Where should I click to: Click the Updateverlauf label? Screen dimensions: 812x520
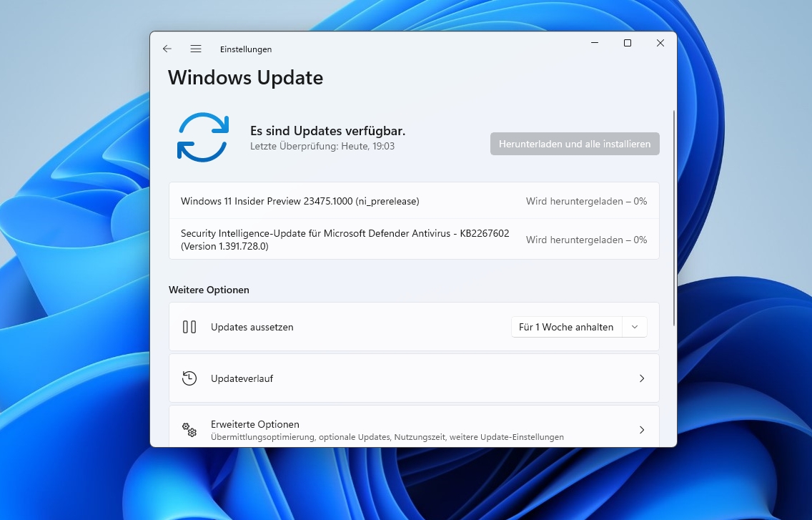coord(242,378)
